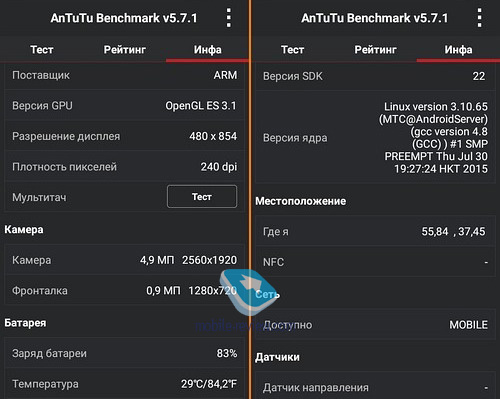500x399 pixels.
Task: Tap the Версия ядра Linux info row
Action: coord(375,138)
